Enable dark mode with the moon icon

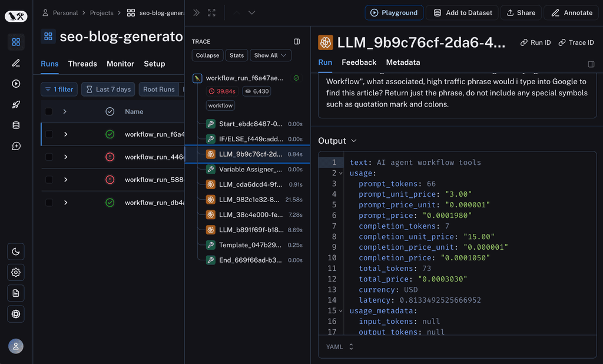click(15, 252)
